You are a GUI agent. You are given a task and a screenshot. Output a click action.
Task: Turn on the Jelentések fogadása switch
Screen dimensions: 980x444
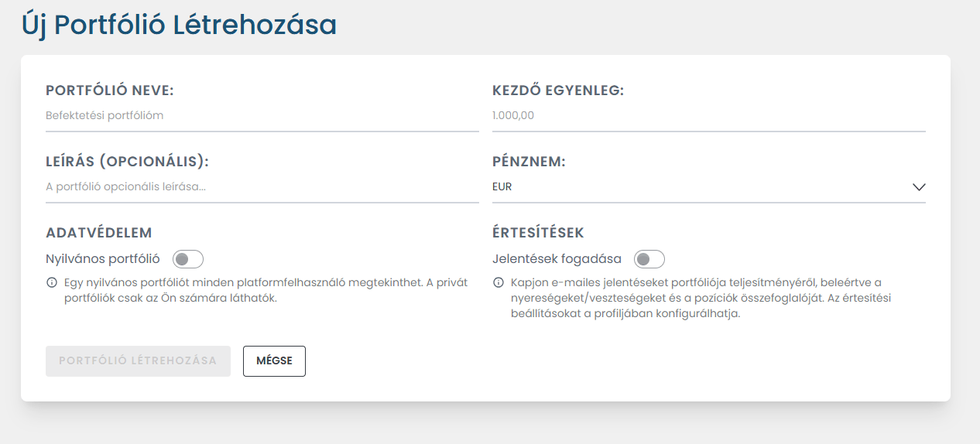649,259
